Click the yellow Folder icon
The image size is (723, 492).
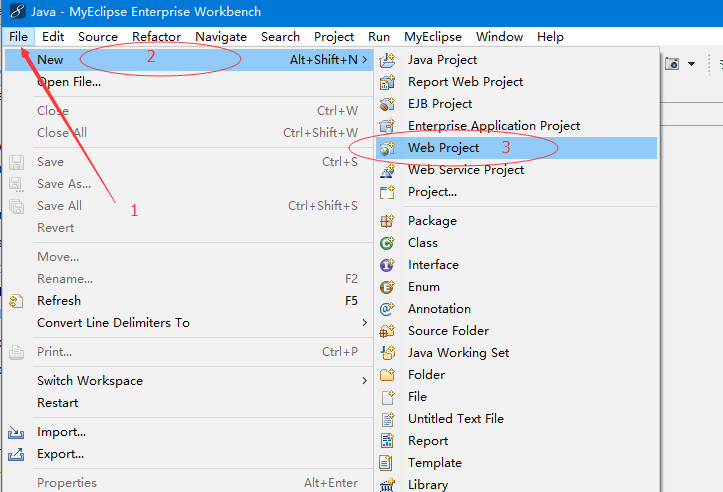click(387, 375)
